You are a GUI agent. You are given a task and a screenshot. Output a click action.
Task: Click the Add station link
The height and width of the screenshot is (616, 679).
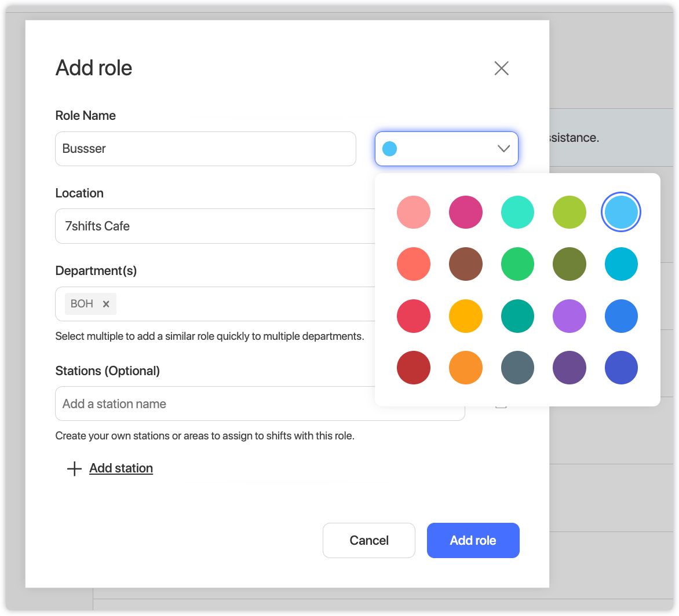(121, 468)
